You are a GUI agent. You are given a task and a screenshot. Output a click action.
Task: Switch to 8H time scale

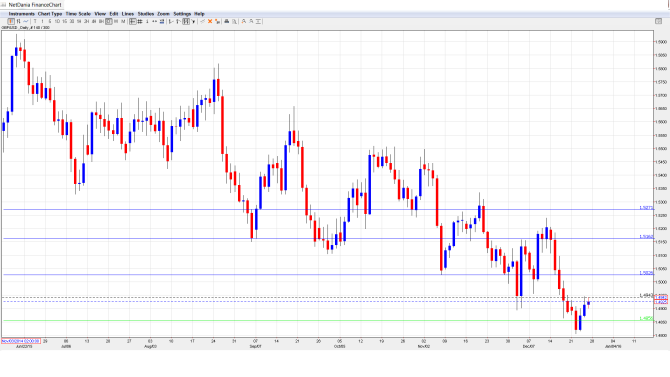coord(101,21)
